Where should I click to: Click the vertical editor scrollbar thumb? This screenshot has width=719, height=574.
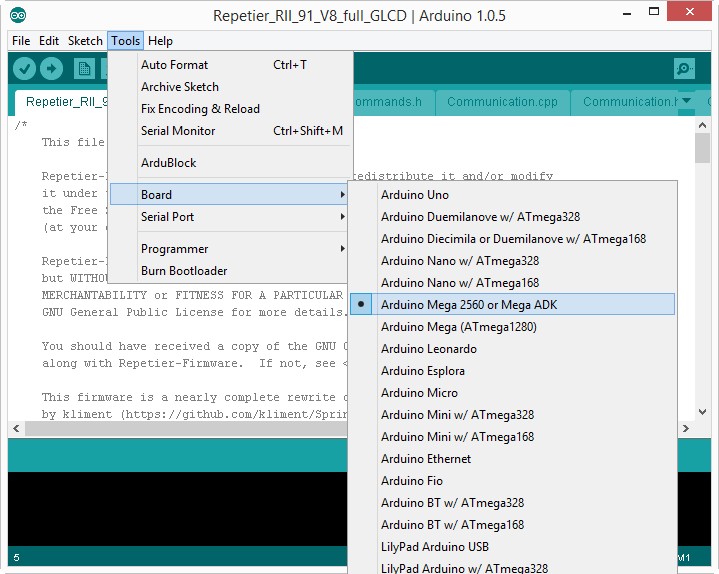click(x=702, y=148)
